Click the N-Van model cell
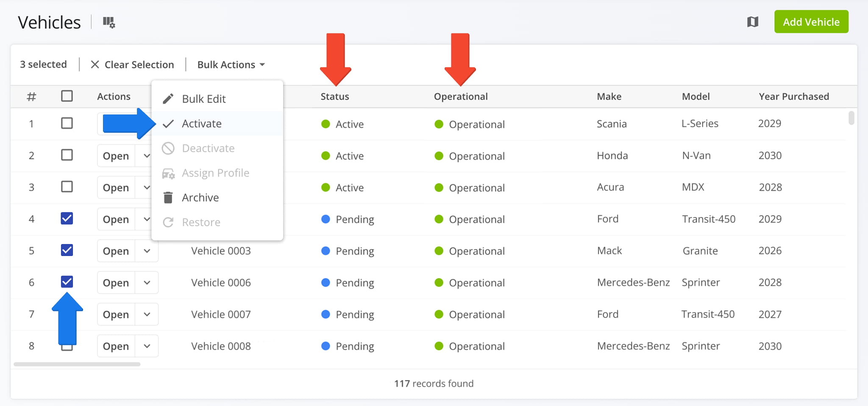The height and width of the screenshot is (406, 868). tap(696, 156)
